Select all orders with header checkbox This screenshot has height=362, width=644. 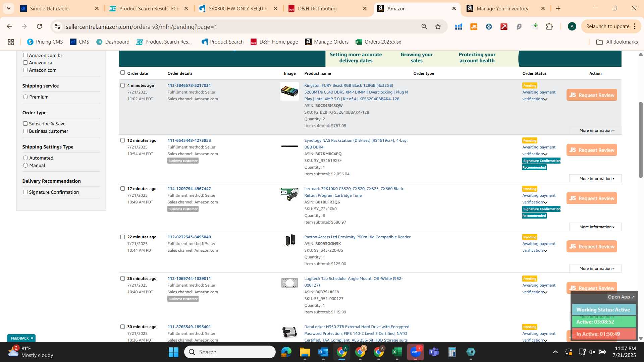tap(122, 73)
